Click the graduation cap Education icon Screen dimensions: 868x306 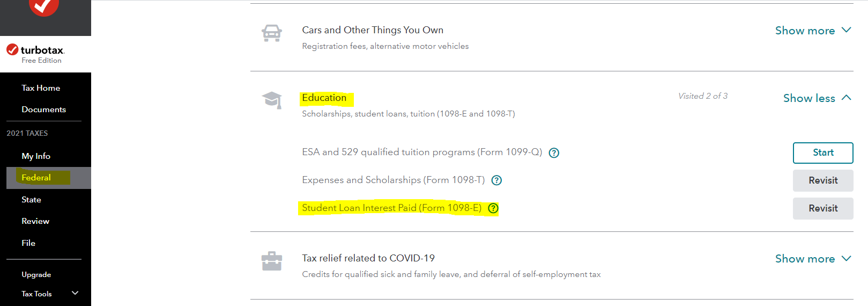click(x=272, y=100)
